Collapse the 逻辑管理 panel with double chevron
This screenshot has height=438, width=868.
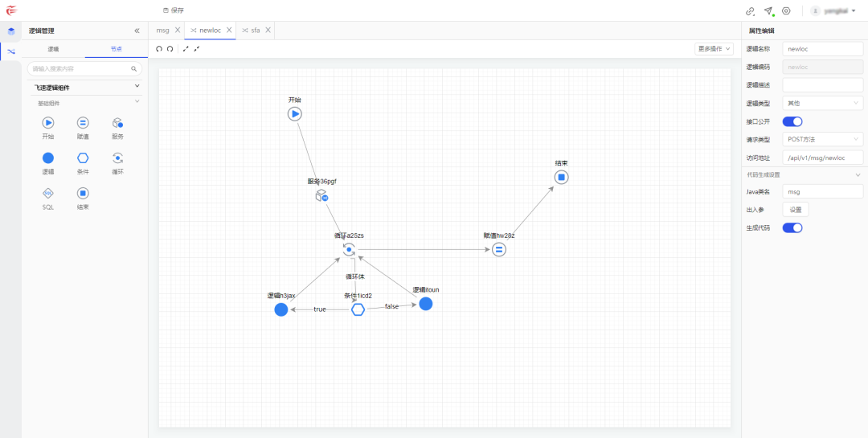(x=137, y=31)
